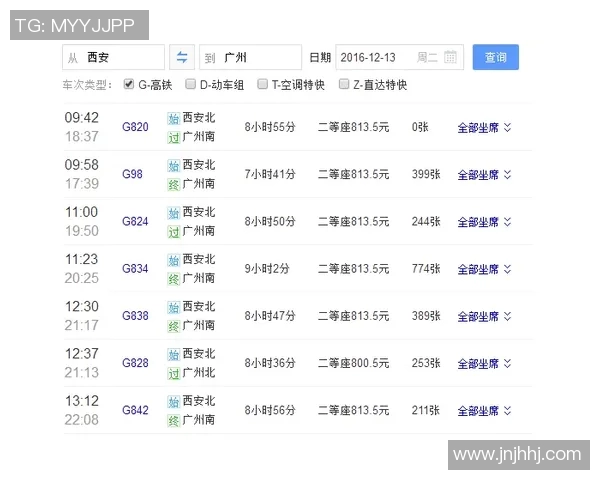The width and height of the screenshot is (600, 480).
Task: Select the 399张 ticket count
Action: pyautogui.click(x=426, y=174)
